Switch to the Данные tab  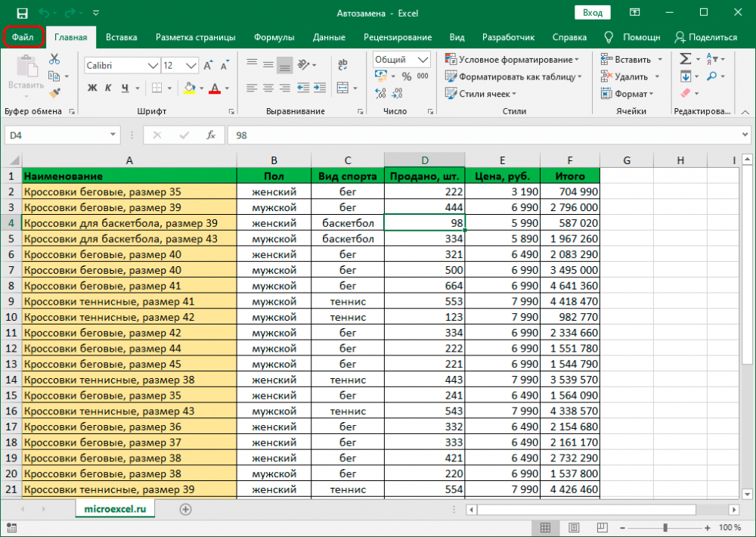coord(329,37)
